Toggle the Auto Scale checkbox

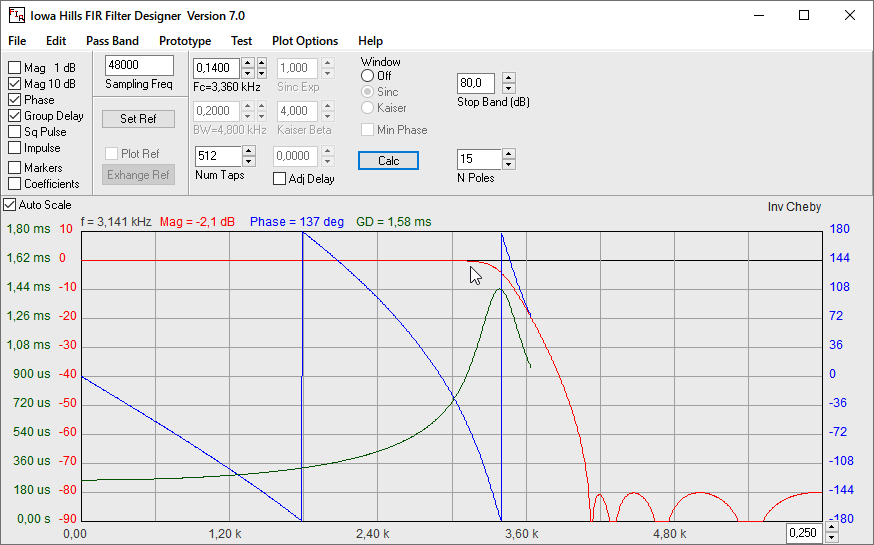click(10, 205)
